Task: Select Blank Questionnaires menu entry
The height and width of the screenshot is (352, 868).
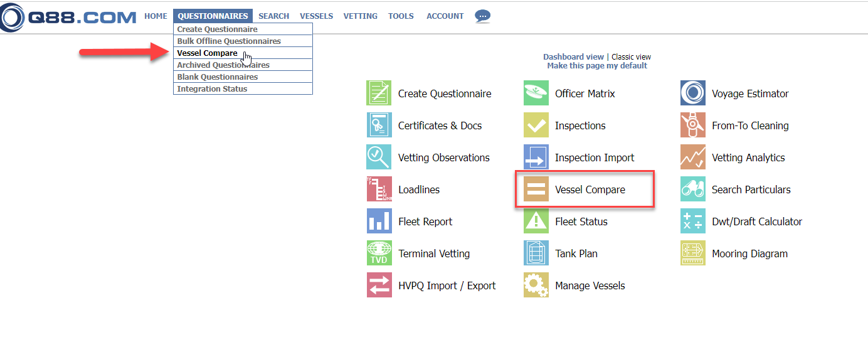Action: (243, 77)
